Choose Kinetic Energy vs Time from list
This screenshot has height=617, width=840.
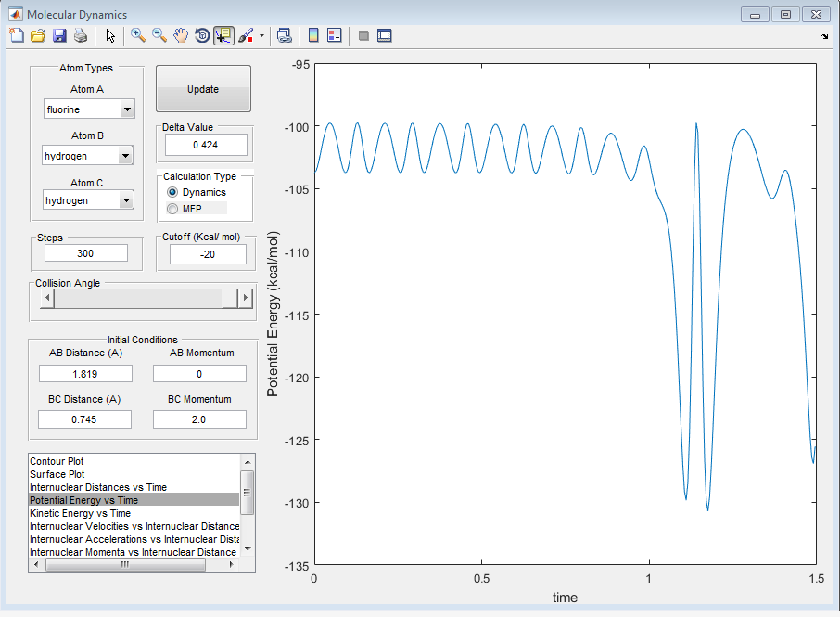80,513
